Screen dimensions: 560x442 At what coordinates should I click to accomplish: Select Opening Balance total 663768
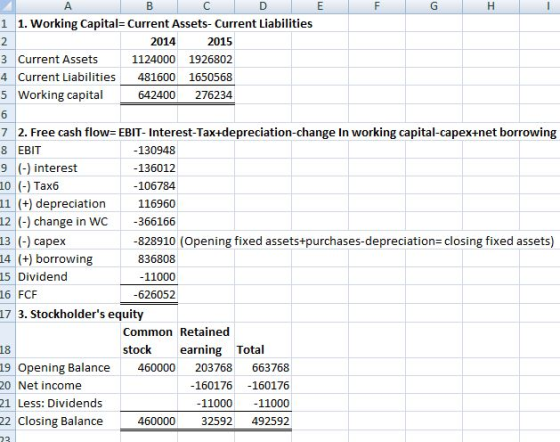[263, 367]
